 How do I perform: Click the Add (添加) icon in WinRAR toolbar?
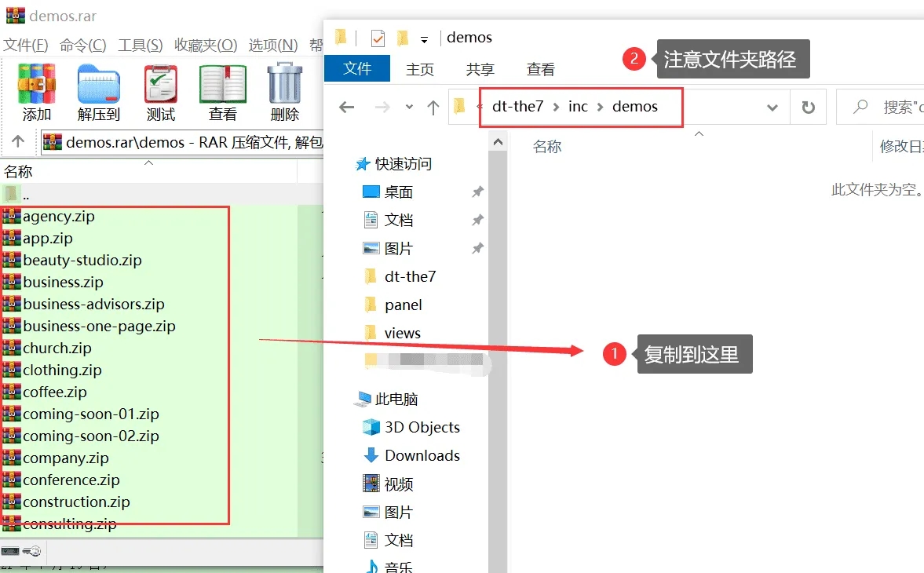click(37, 92)
